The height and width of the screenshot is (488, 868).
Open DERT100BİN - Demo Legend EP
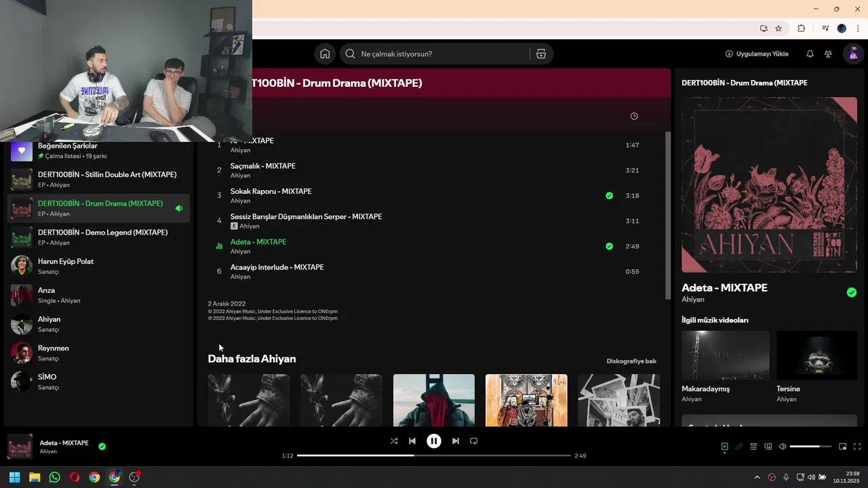click(x=99, y=237)
